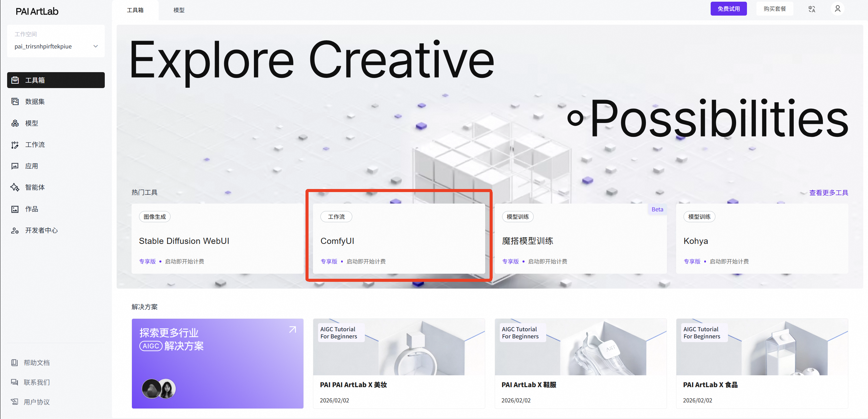Click the 模型训练 tag on the Kohya card
Viewport: 868px width, 419px height.
point(699,217)
